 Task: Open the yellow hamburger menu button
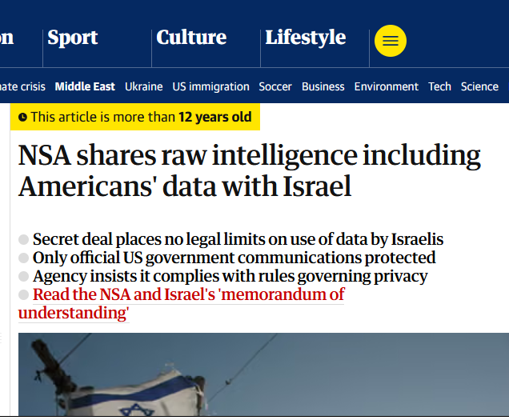[x=391, y=41]
